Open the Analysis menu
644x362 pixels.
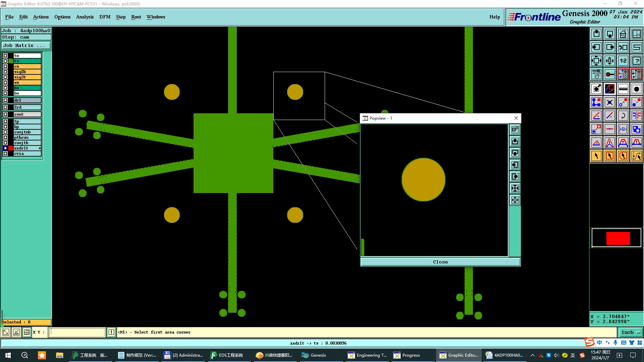(x=85, y=17)
